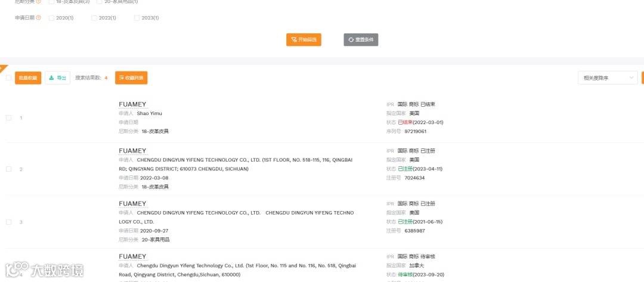Click registration number 6385987
The height and width of the screenshot is (282, 644).
pos(414,231)
